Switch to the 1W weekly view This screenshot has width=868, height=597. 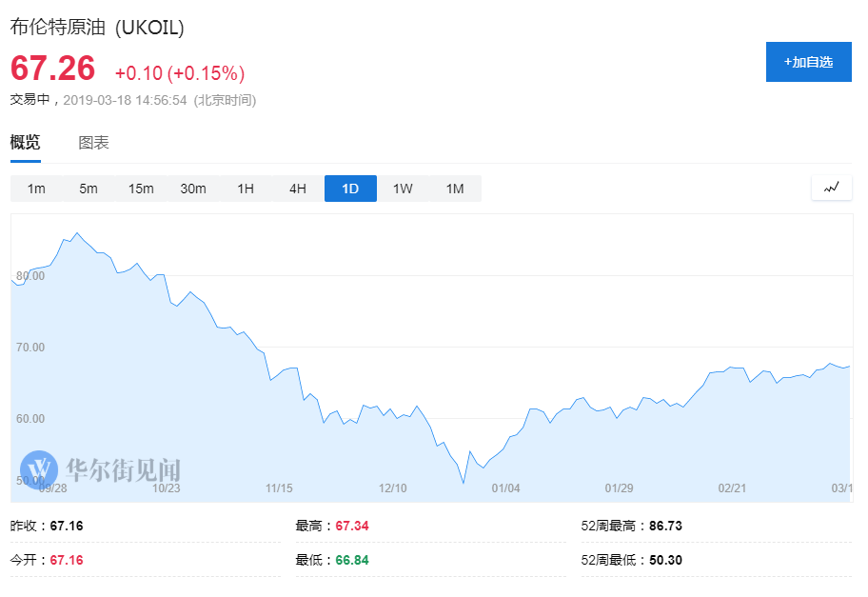point(403,189)
